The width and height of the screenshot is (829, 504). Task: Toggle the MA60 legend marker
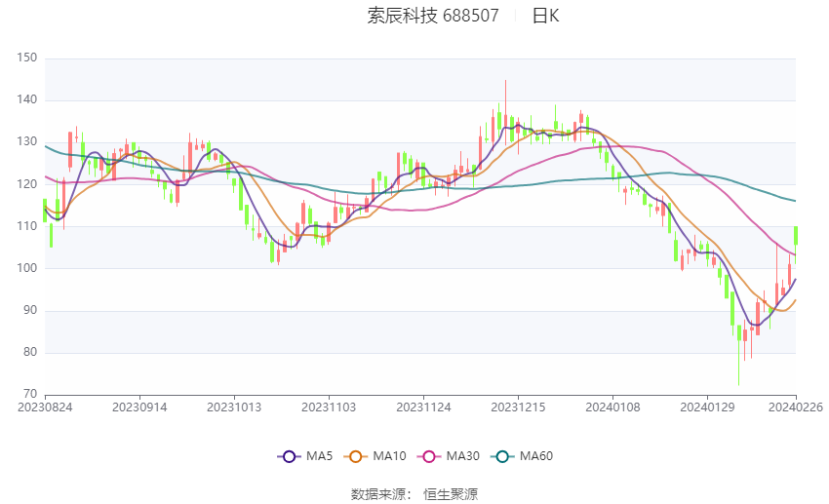[x=502, y=456]
